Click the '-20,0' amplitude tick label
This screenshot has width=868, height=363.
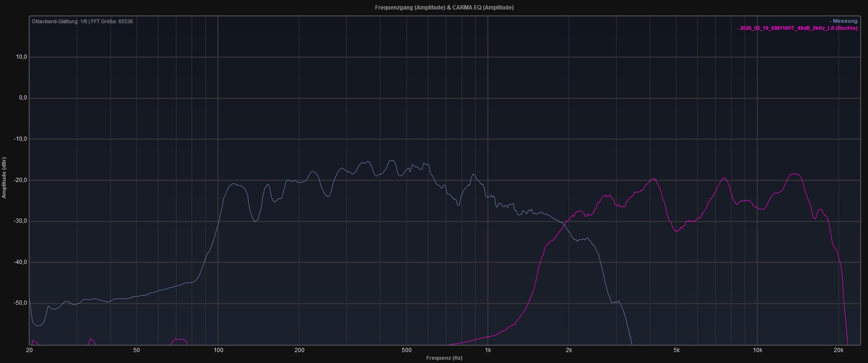click(20, 180)
